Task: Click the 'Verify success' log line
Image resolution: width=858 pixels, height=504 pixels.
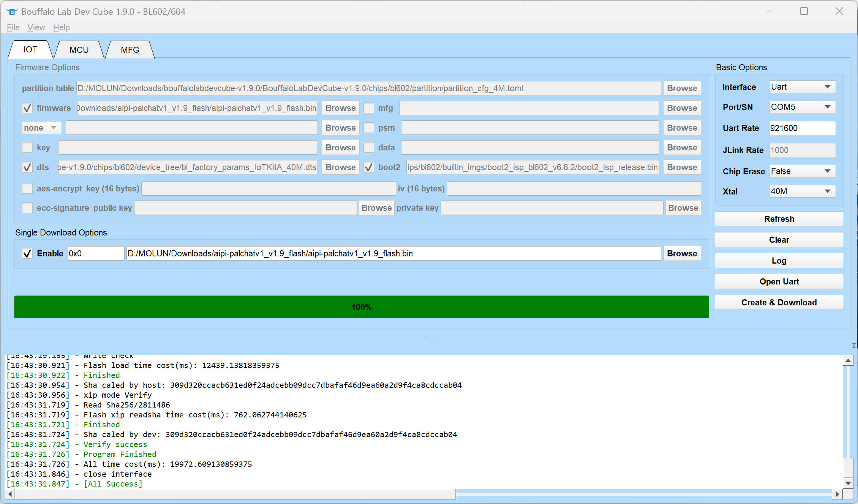Action: click(77, 444)
